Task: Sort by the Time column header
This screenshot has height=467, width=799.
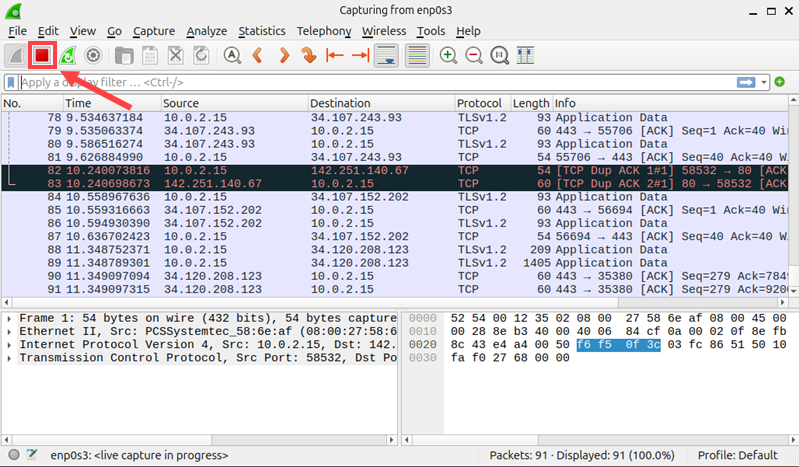Action: click(112, 103)
